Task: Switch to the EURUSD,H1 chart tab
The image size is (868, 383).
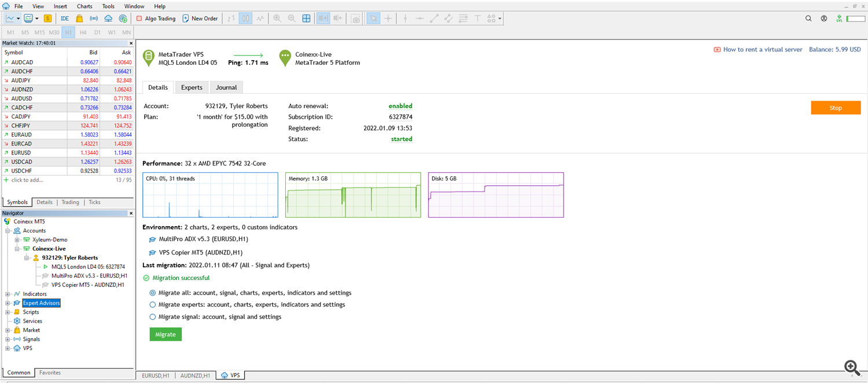Action: [156, 375]
